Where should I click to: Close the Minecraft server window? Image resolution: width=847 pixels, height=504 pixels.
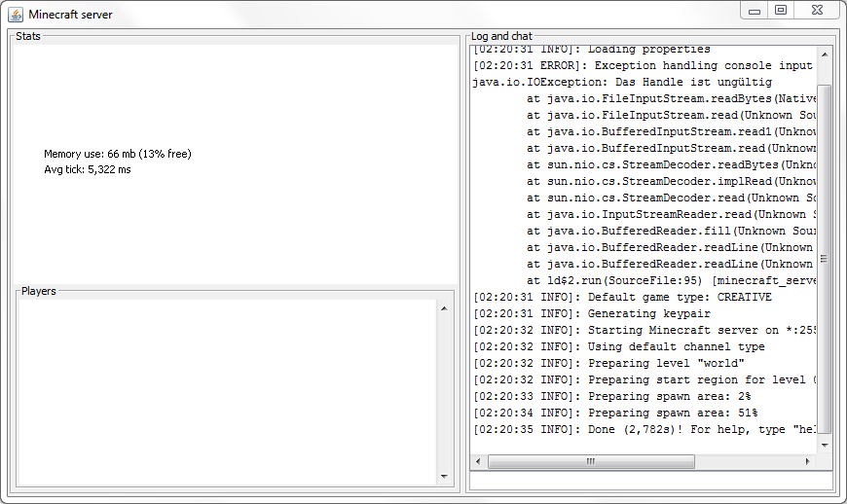[817, 11]
